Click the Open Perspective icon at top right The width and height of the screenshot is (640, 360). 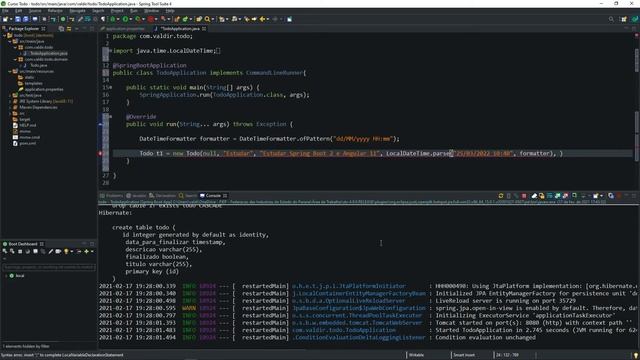(624, 19)
